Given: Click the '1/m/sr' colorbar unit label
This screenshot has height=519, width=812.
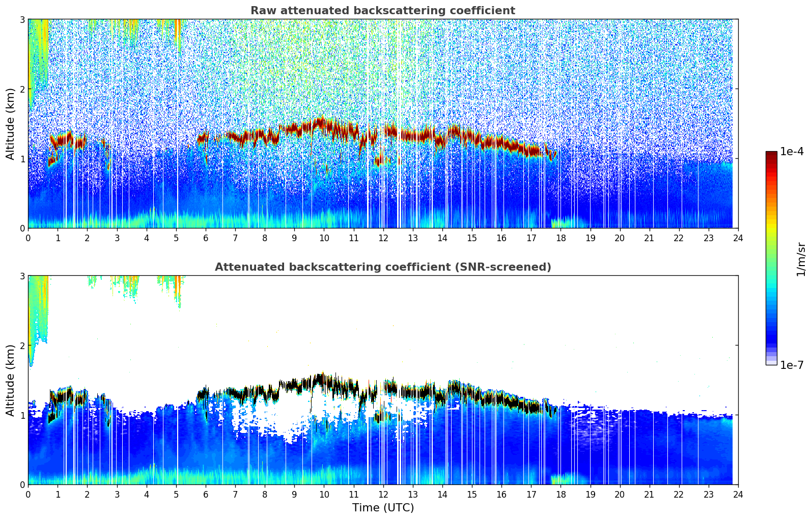Looking at the screenshot, I should (801, 258).
